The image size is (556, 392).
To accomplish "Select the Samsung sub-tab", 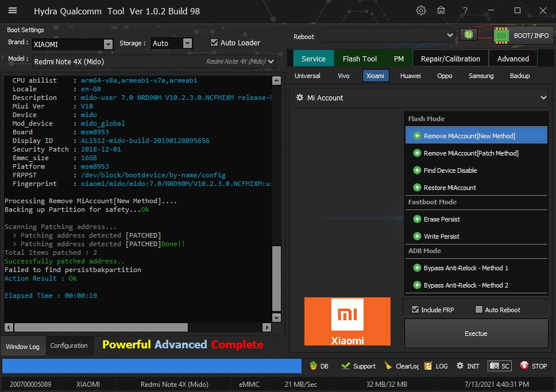I will tap(481, 76).
